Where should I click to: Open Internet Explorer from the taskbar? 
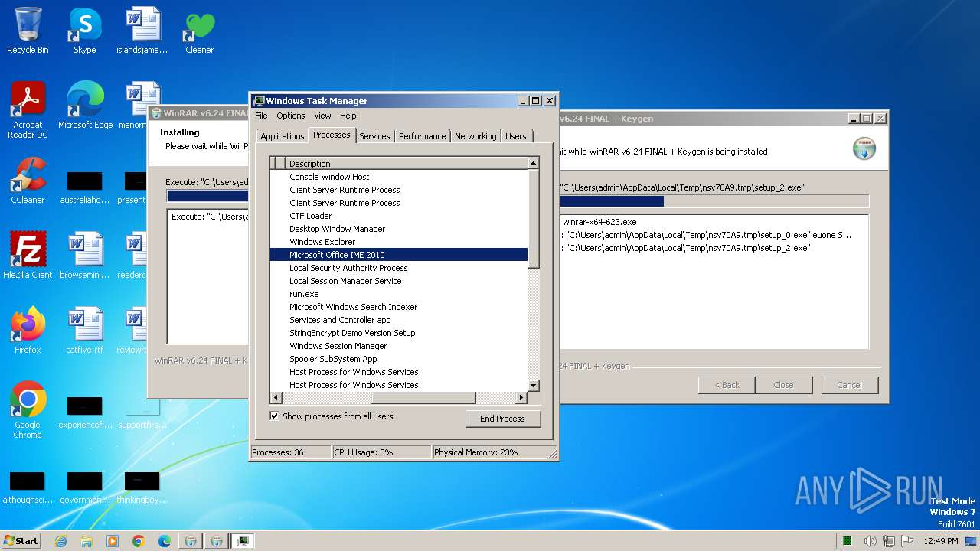tap(60, 541)
